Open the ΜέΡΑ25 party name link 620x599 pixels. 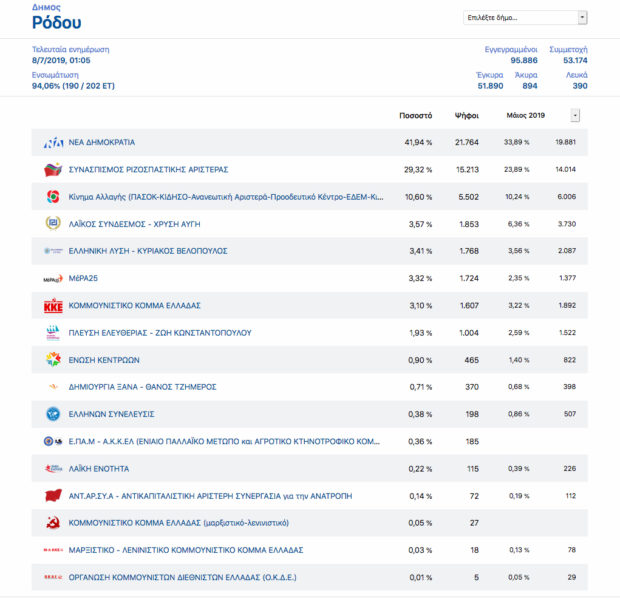click(x=83, y=278)
